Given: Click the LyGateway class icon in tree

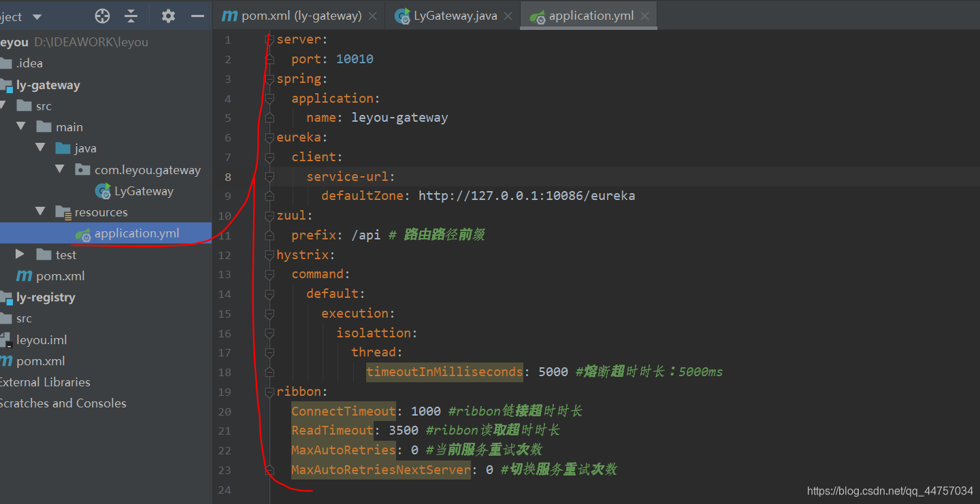Looking at the screenshot, I should click(x=103, y=191).
